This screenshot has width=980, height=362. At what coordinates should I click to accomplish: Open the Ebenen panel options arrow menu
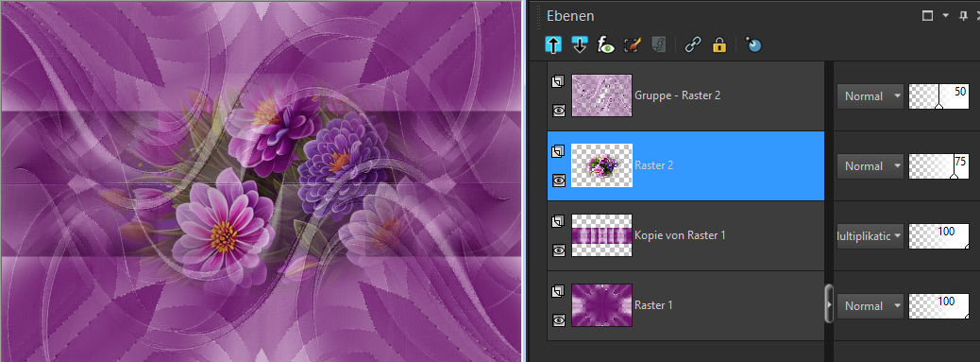click(946, 16)
